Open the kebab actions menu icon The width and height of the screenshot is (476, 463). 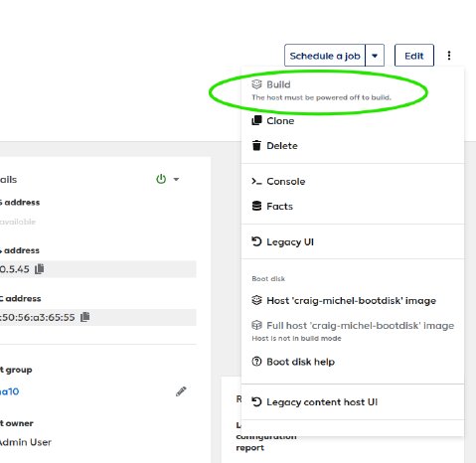pyautogui.click(x=449, y=56)
